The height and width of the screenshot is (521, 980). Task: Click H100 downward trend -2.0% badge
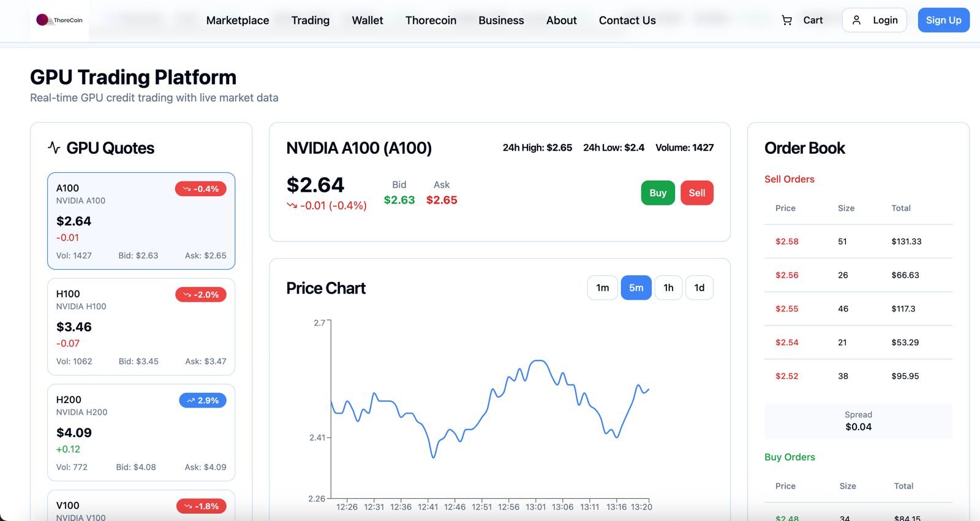coord(201,295)
